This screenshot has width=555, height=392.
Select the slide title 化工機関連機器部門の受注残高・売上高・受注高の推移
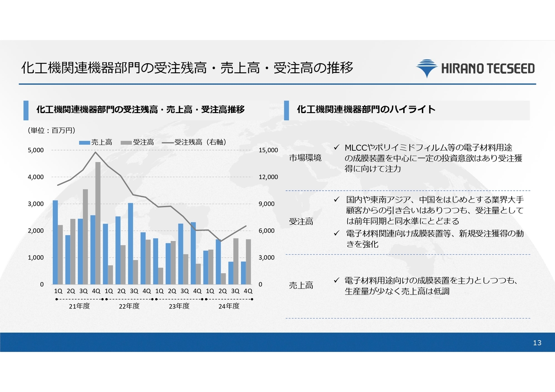187,68
